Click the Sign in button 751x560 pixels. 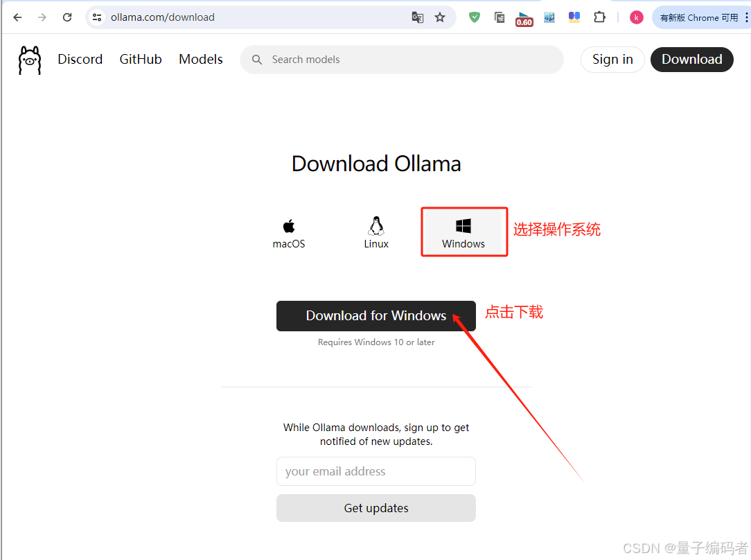tap(612, 60)
